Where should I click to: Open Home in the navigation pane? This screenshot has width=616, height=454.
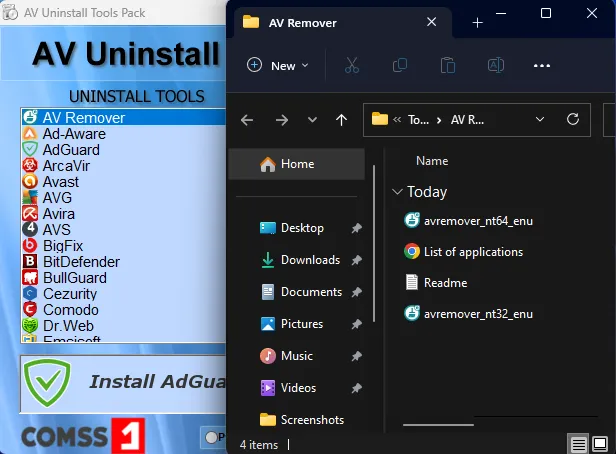[297, 164]
